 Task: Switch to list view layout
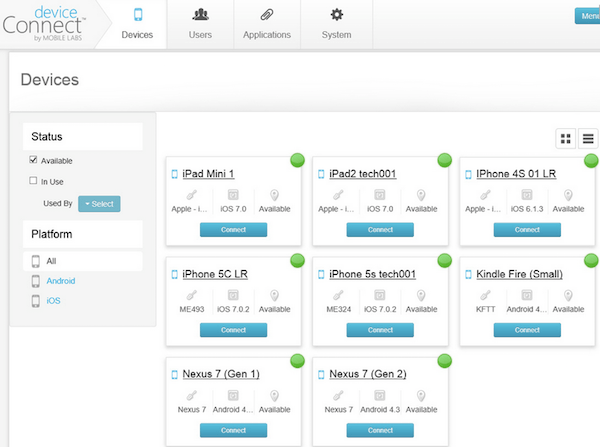click(588, 139)
